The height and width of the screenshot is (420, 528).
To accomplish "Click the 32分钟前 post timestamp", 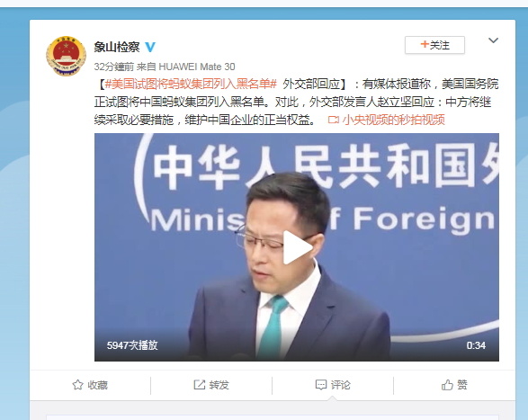I will [x=114, y=67].
